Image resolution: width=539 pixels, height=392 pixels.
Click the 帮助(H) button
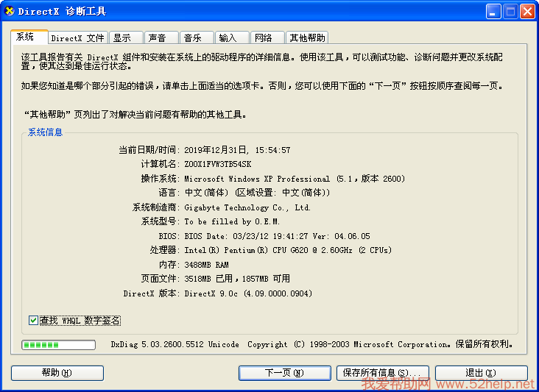pos(57,373)
